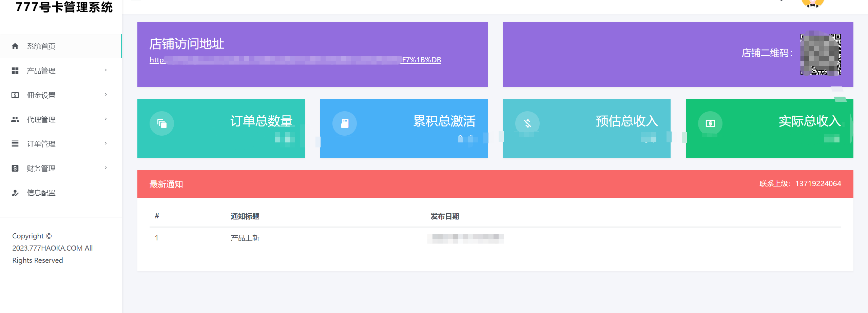Open the 系统首页 menu item
This screenshot has height=313, width=868.
tap(61, 46)
